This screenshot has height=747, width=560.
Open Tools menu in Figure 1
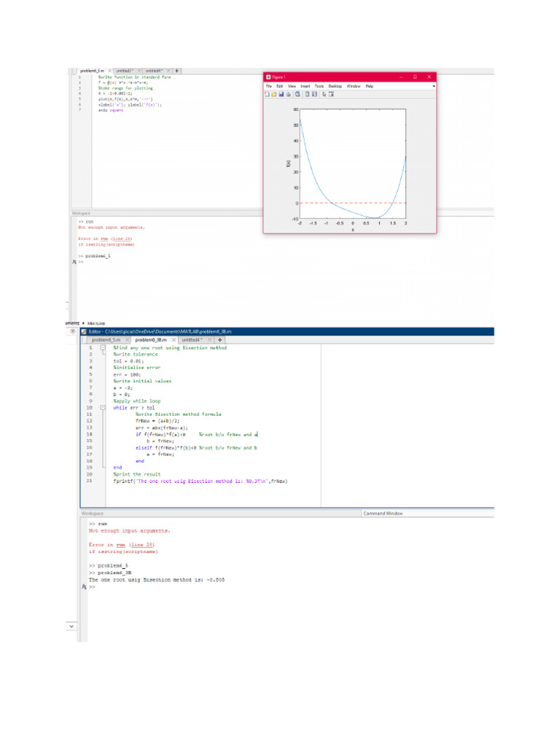coord(319,86)
